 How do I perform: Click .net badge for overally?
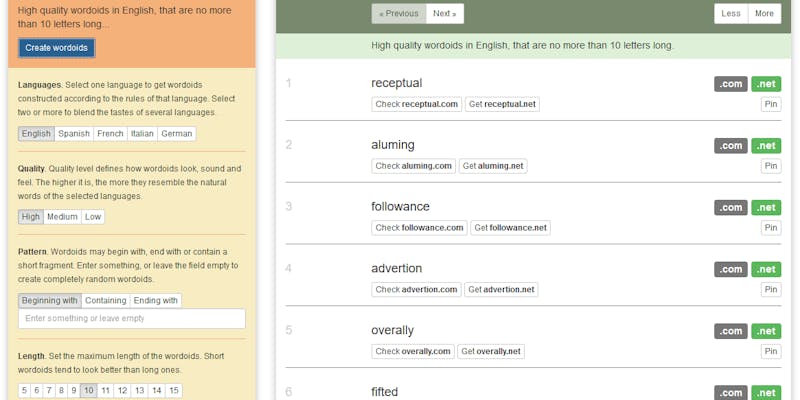[766, 331]
